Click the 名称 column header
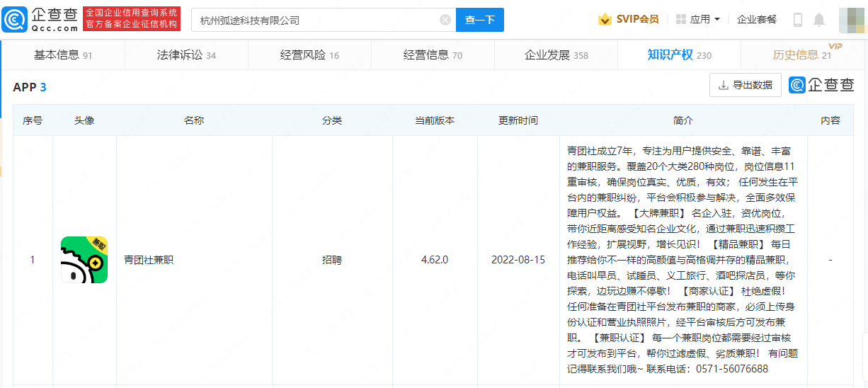This screenshot has width=868, height=388. tap(194, 120)
